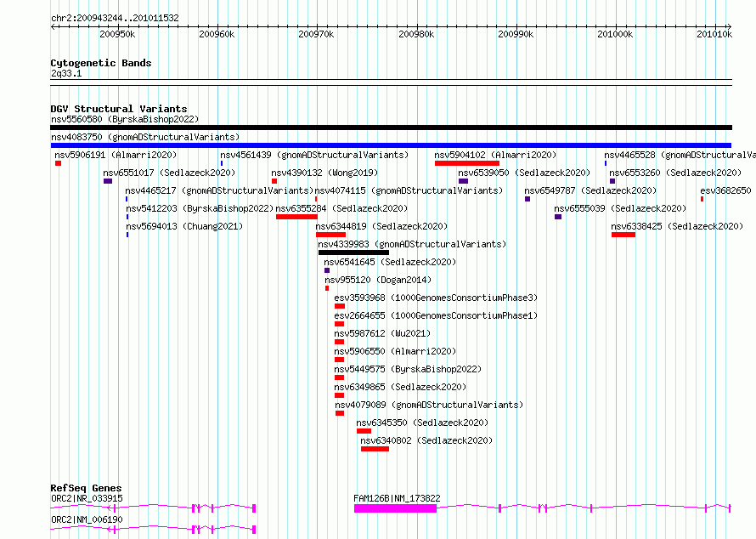Click nsv6345350 (Sedlazeck2020) label
This screenshot has width=756, height=539.
[422, 423]
